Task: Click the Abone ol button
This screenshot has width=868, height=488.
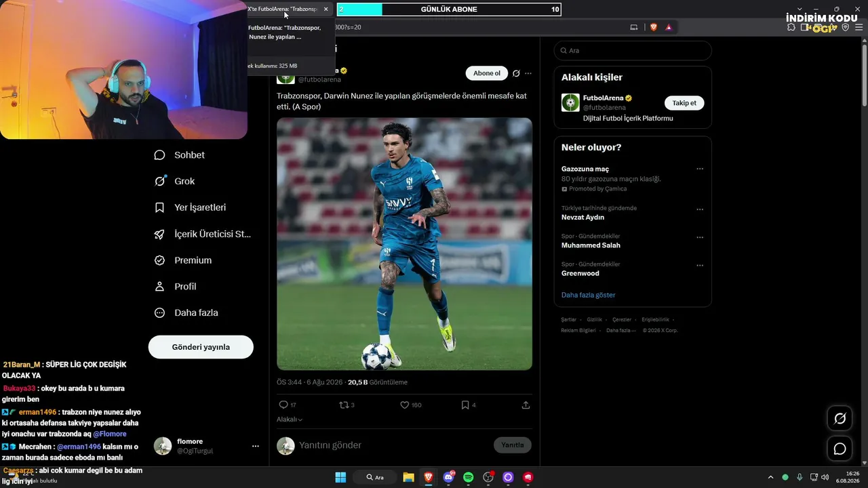Action: pyautogui.click(x=487, y=73)
